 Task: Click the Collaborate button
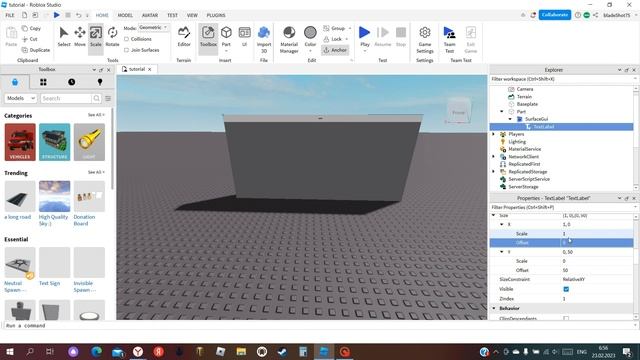point(555,15)
